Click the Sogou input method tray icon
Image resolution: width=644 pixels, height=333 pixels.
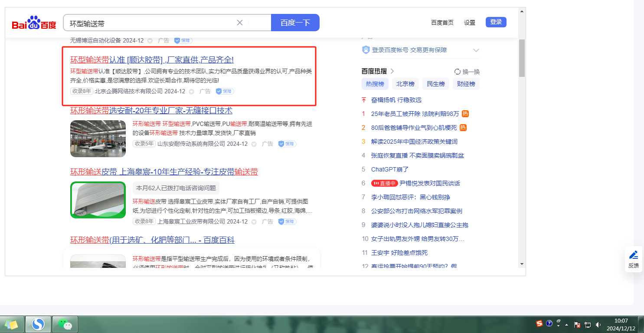pos(539,323)
